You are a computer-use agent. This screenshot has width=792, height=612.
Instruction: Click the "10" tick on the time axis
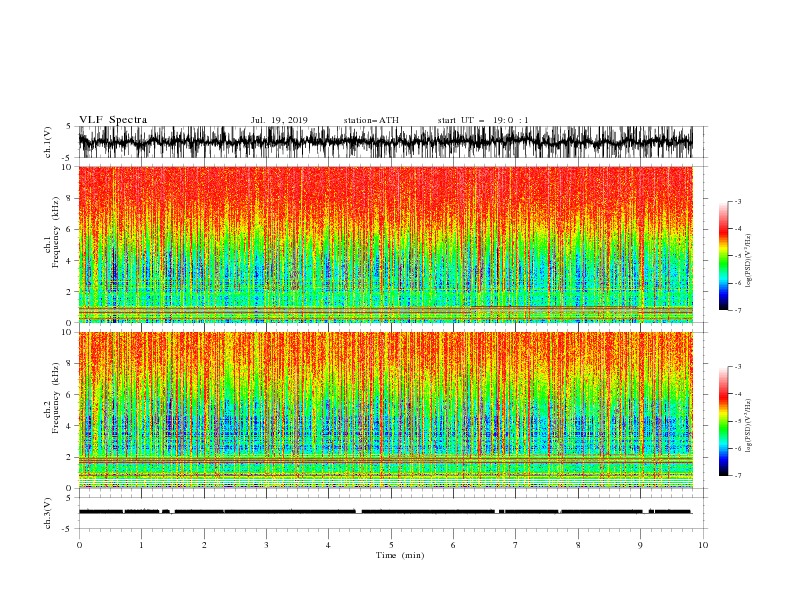pos(703,545)
